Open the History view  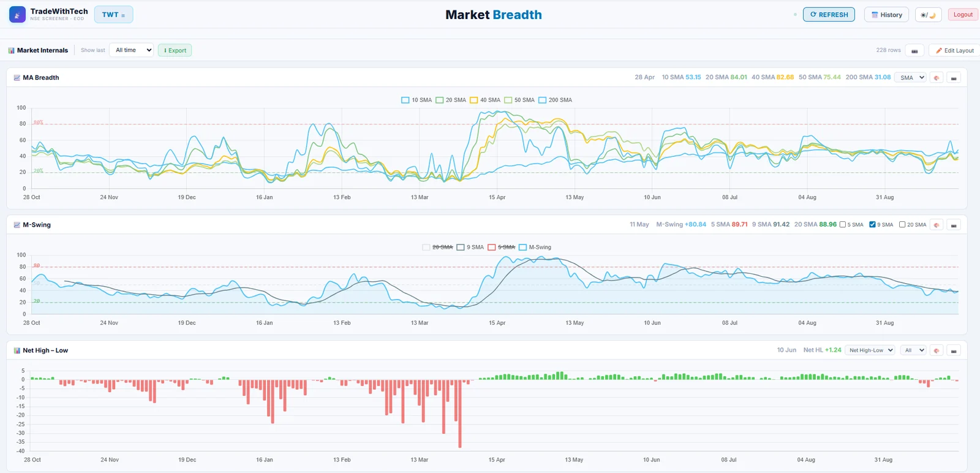(886, 15)
